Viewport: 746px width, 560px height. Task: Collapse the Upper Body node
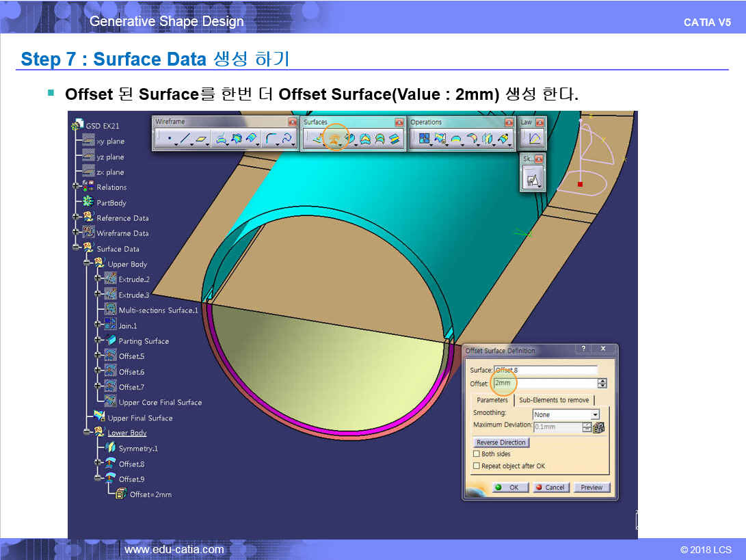coord(87,264)
